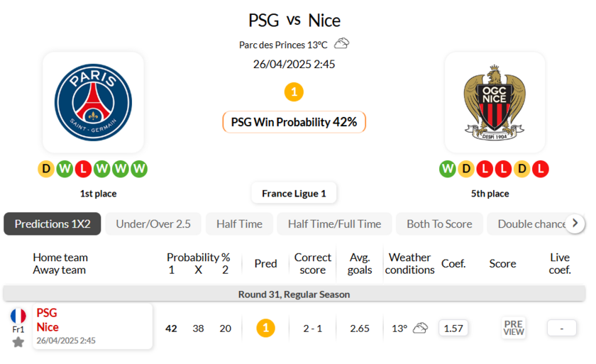Click the weather icon in the match row
Viewport: 596px width, 364px height.
click(x=420, y=328)
